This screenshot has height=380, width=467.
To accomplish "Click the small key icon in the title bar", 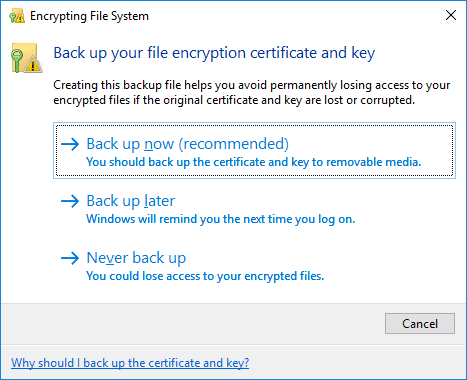I will click(x=17, y=16).
